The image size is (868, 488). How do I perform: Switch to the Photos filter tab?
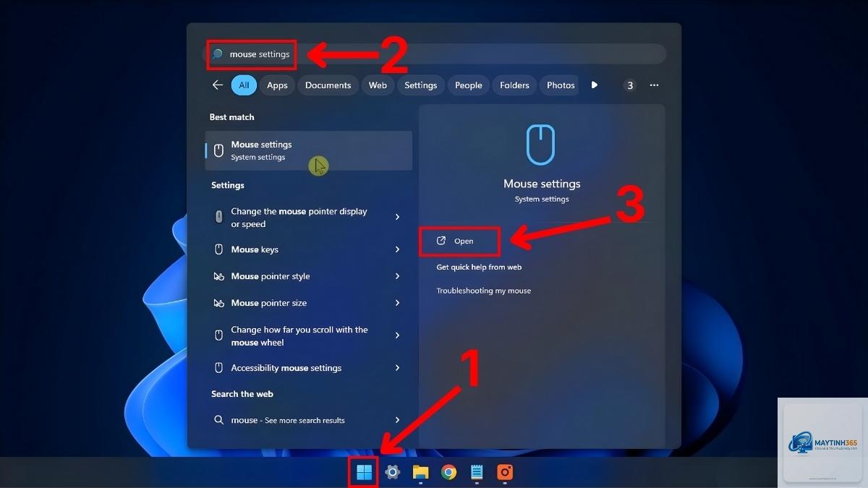(560, 85)
